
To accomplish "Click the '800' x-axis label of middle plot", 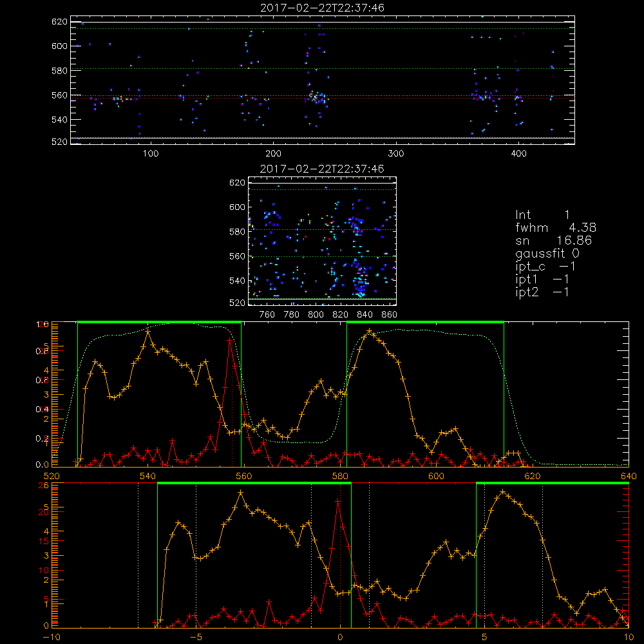I will point(316,315).
